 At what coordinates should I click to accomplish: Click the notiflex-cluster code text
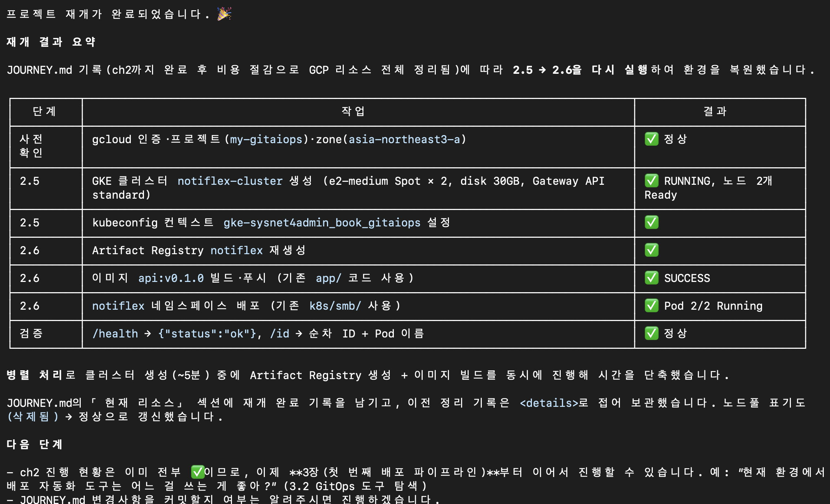(x=230, y=181)
